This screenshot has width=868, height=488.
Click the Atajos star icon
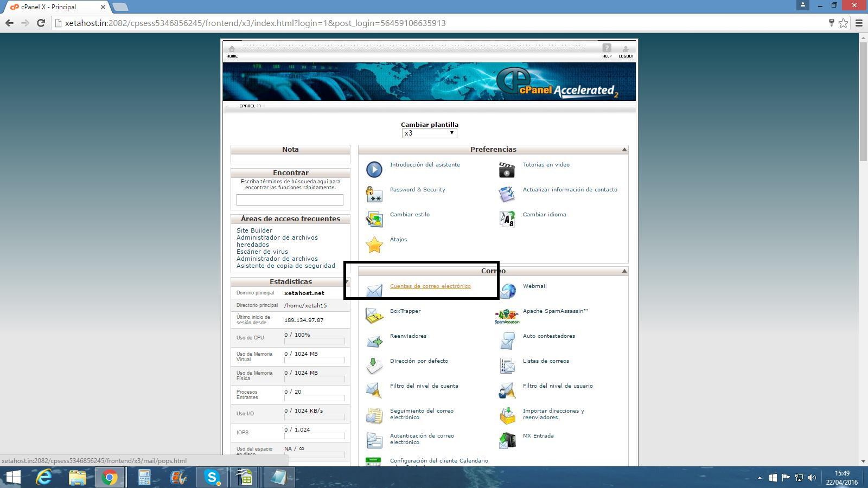tap(374, 245)
